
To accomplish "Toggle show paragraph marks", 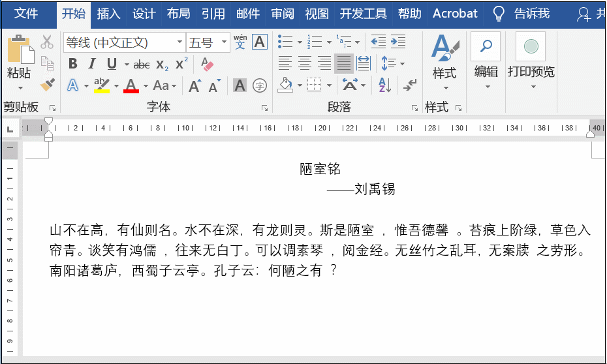I will 410,85.
